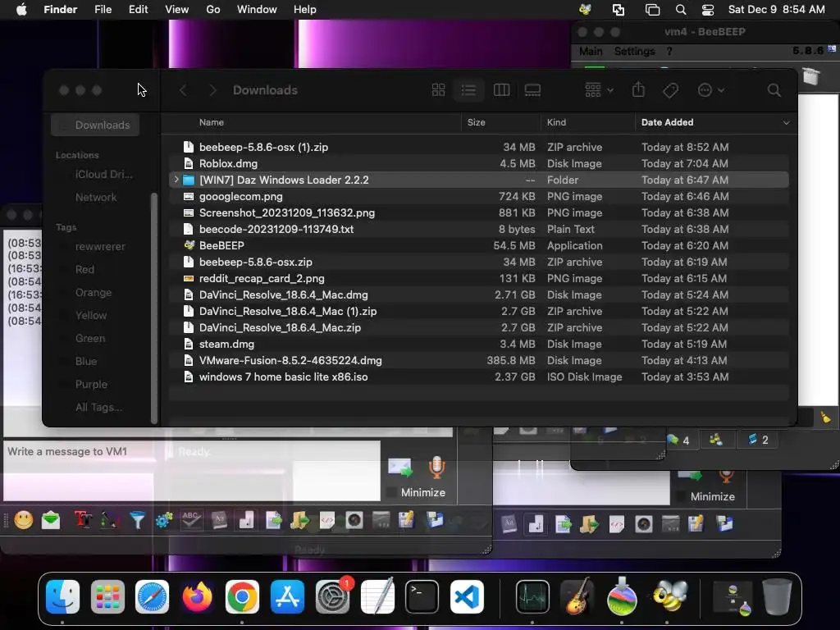This screenshot has width=840, height=630.
Task: Select steam.dmg in the file list
Action: tap(478, 344)
